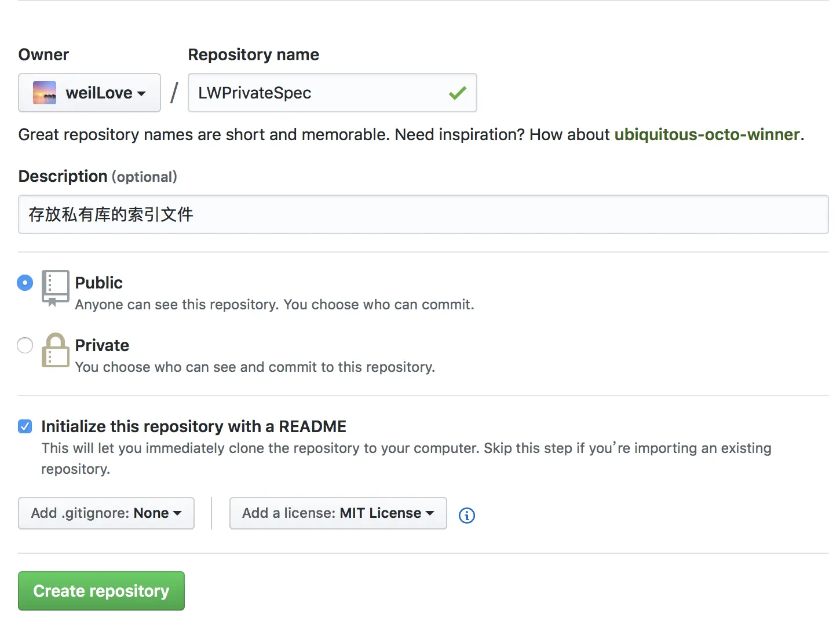Click the Initialize this repository with a README label
This screenshot has height=621, width=840.
click(193, 426)
